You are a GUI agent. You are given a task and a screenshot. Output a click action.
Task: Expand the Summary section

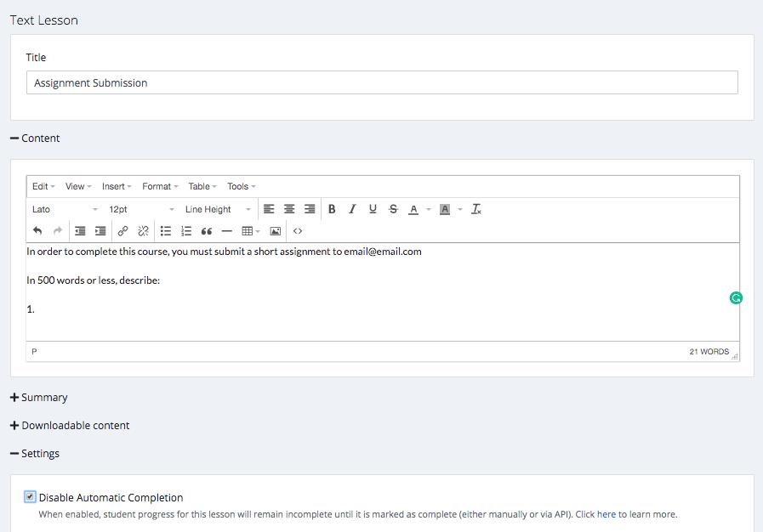click(38, 398)
